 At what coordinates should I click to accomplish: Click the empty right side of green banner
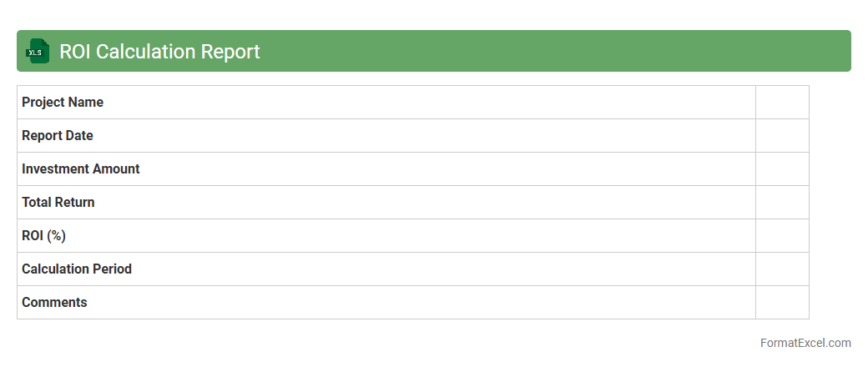(x=584, y=51)
